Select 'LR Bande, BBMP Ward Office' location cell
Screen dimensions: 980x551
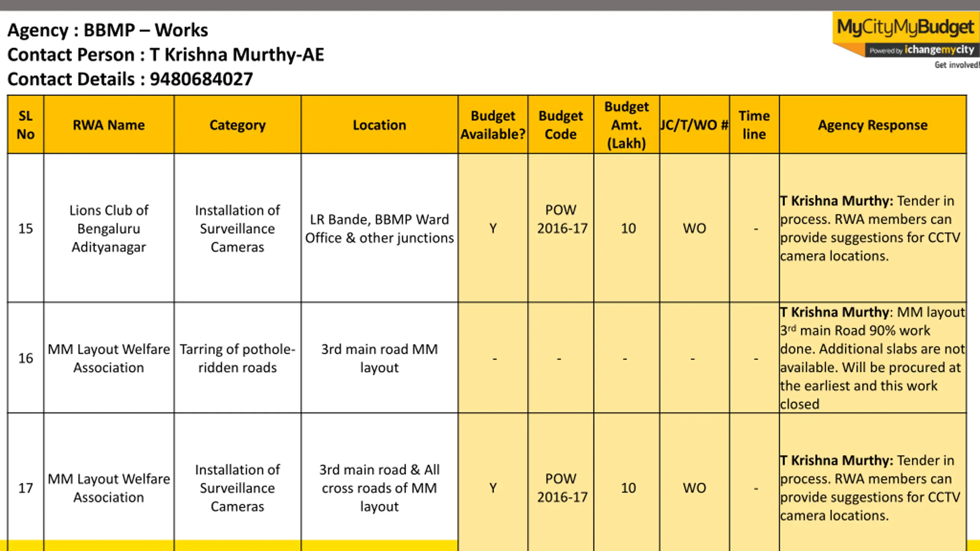coord(379,228)
